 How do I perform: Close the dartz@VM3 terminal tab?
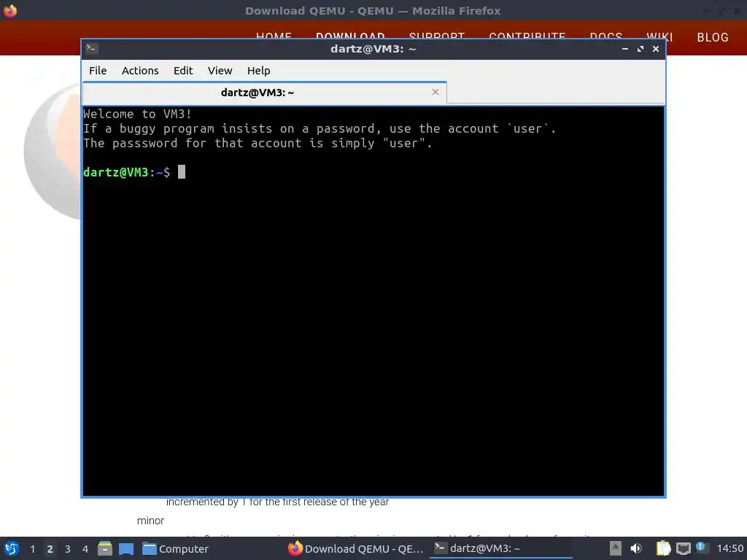(x=435, y=92)
